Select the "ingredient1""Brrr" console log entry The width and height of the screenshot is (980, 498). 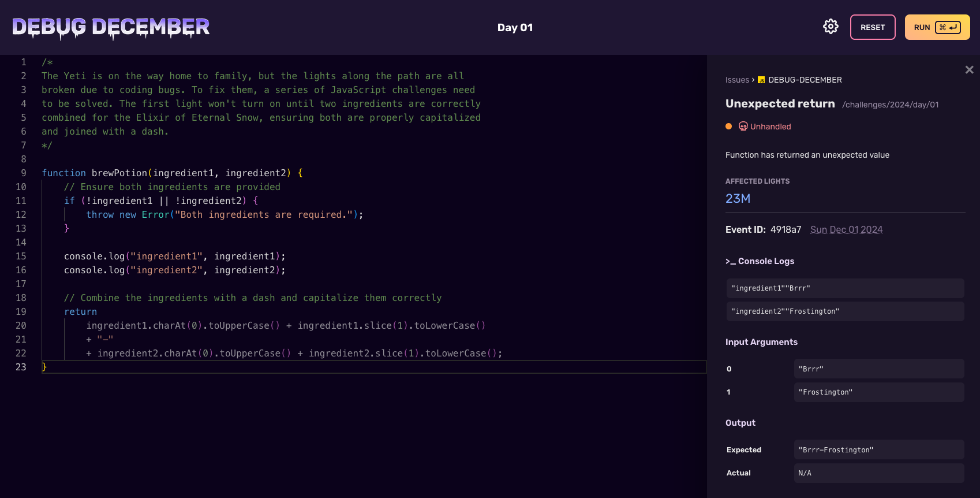click(846, 288)
